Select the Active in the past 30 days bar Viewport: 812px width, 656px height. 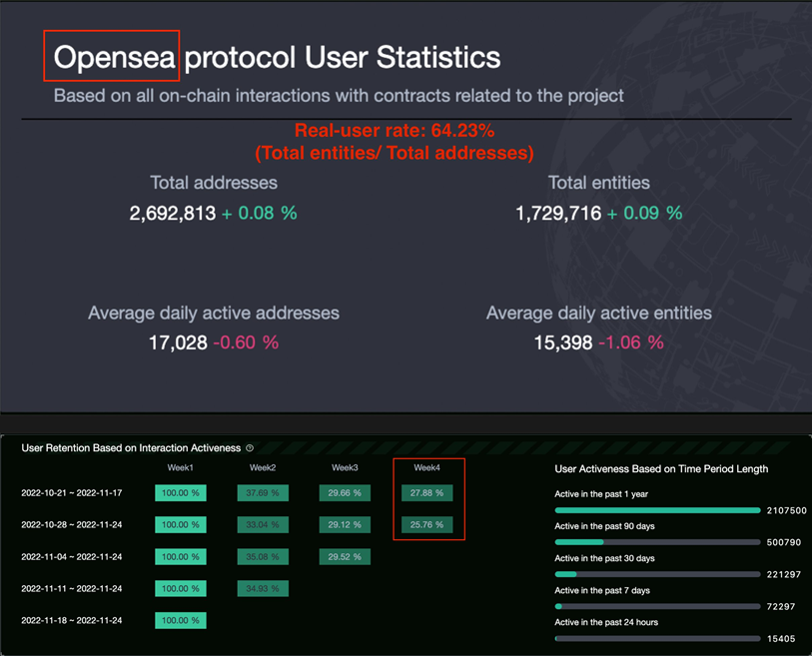(657, 574)
